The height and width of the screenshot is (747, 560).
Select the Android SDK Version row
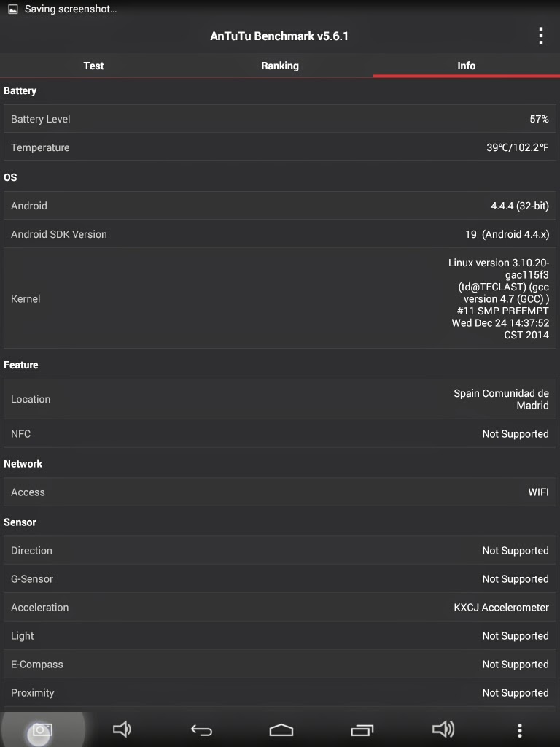280,234
